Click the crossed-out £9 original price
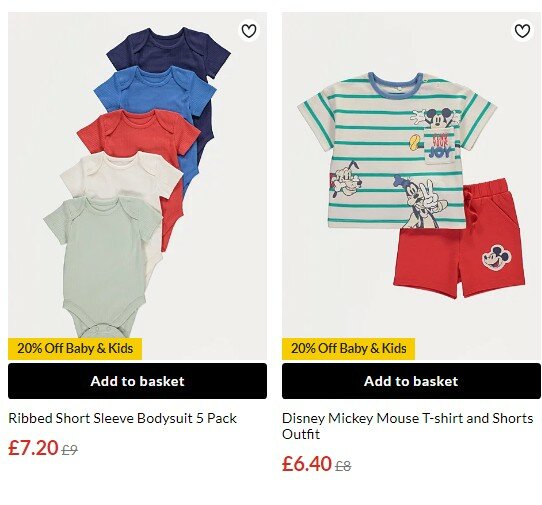542x505 pixels. 69,450
